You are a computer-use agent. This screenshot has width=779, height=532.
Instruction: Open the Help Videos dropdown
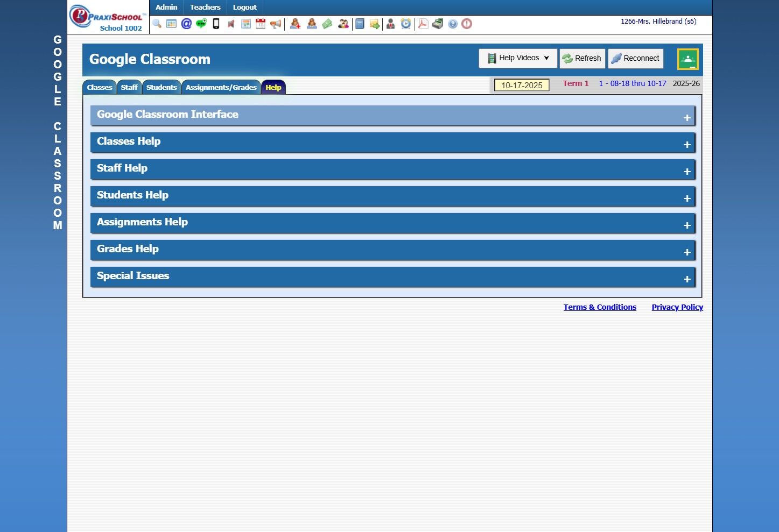518,58
